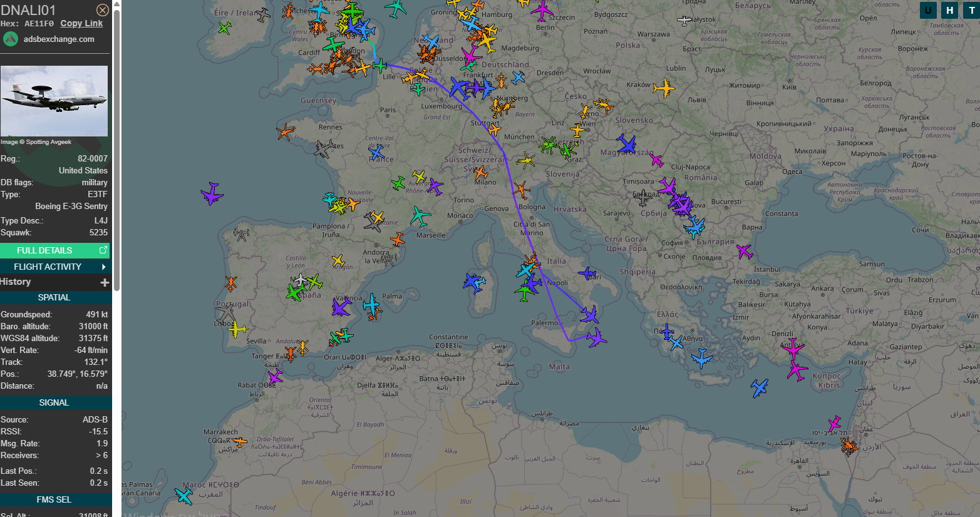980x517 pixels.
Task: Select the purple aircraft north of İstanbul
Action: [744, 252]
